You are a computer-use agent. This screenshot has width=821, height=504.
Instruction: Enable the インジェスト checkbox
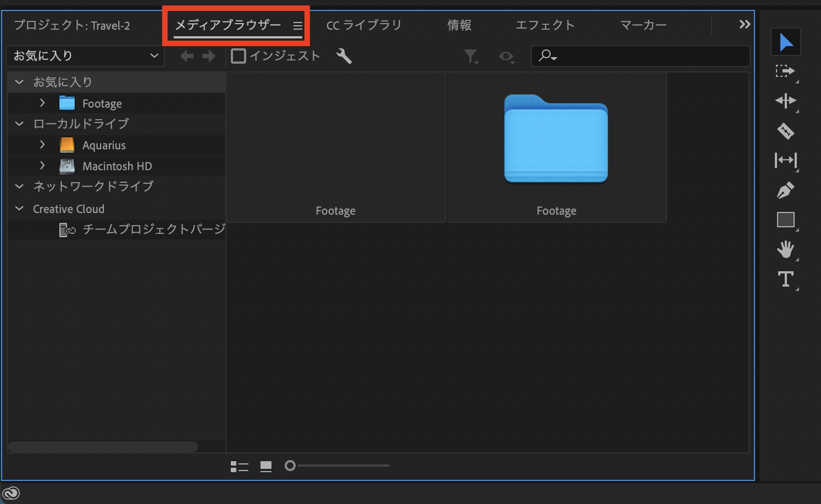[x=238, y=56]
